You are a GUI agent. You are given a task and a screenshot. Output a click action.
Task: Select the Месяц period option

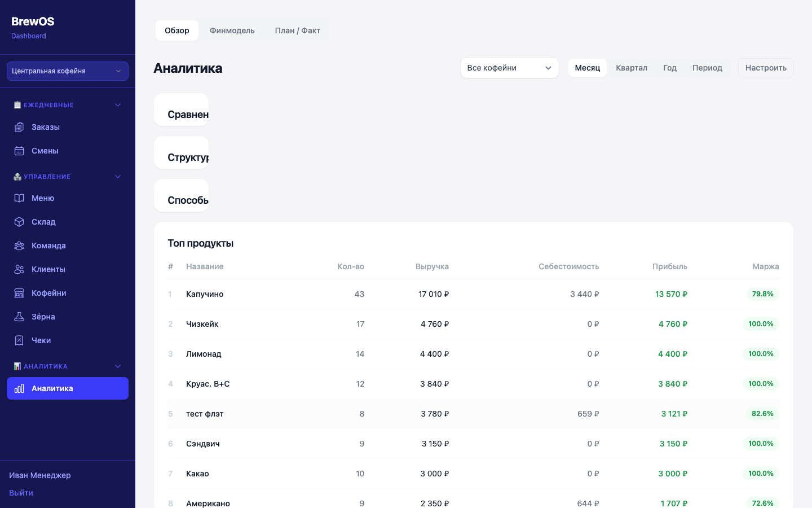pos(588,68)
